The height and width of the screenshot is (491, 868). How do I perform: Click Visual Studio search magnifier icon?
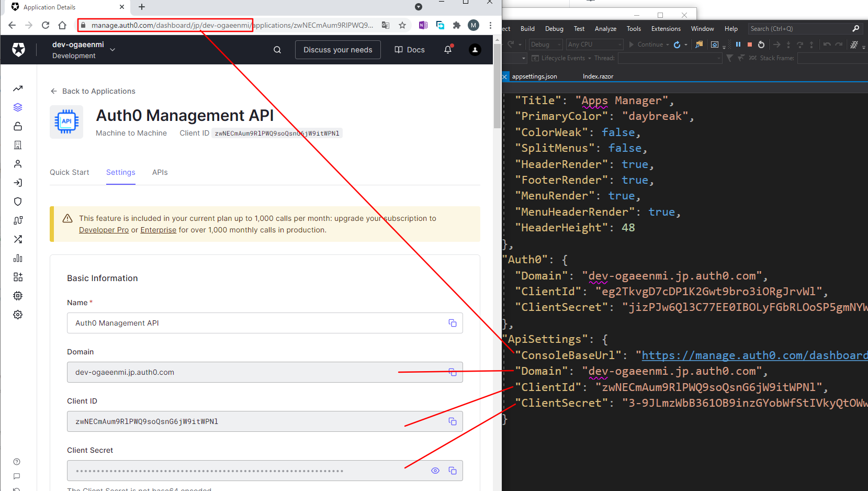[856, 29]
